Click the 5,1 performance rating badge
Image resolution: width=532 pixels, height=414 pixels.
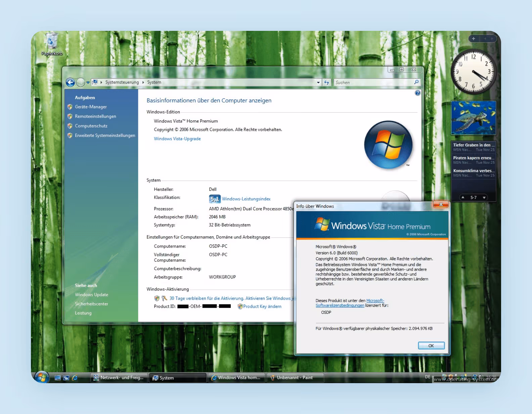coord(215,199)
